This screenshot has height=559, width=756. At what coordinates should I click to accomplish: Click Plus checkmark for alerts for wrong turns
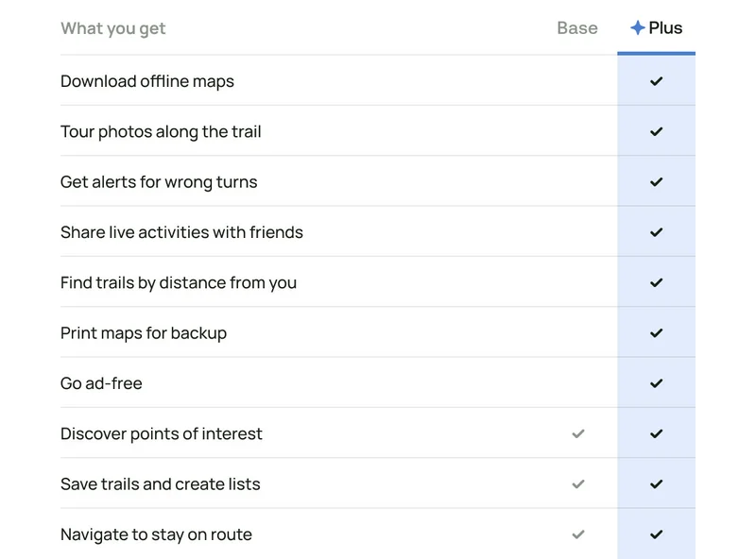click(x=656, y=181)
